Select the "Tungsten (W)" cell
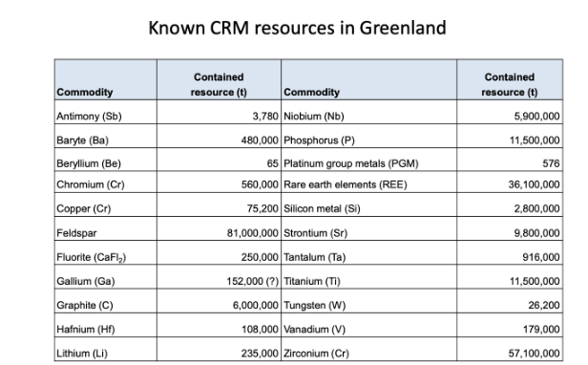588x365 pixels. (x=369, y=301)
